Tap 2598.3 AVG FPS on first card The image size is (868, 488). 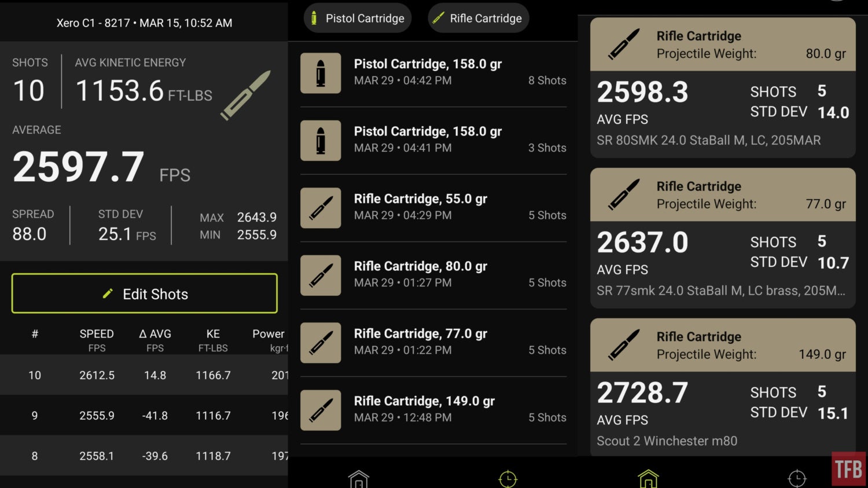tap(642, 92)
